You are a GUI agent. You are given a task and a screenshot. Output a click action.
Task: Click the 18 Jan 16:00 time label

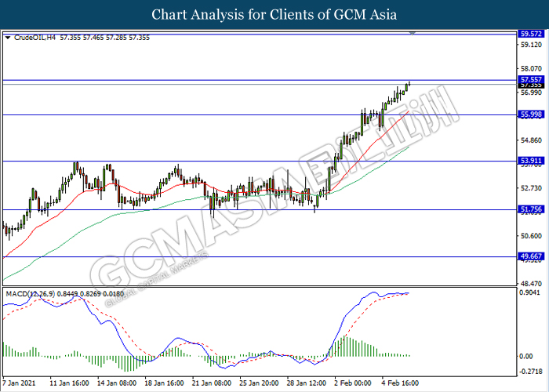click(164, 383)
